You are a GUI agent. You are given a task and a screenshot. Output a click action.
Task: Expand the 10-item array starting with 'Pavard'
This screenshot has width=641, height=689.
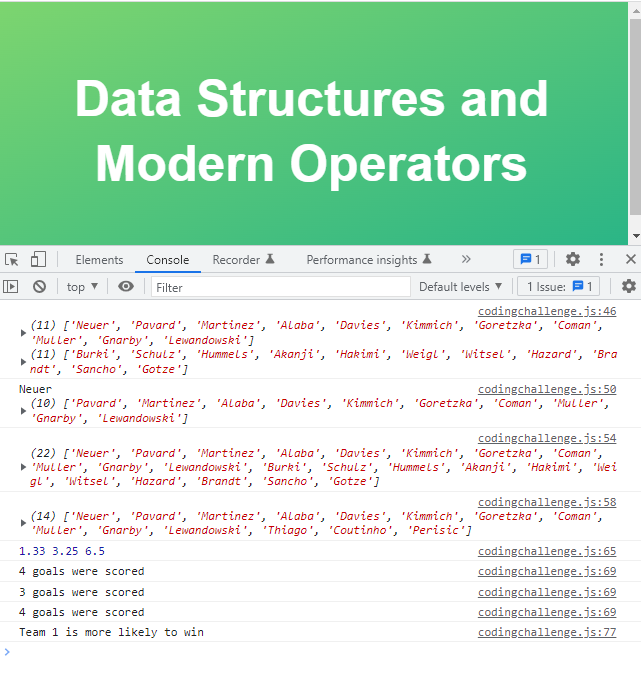[23, 411]
